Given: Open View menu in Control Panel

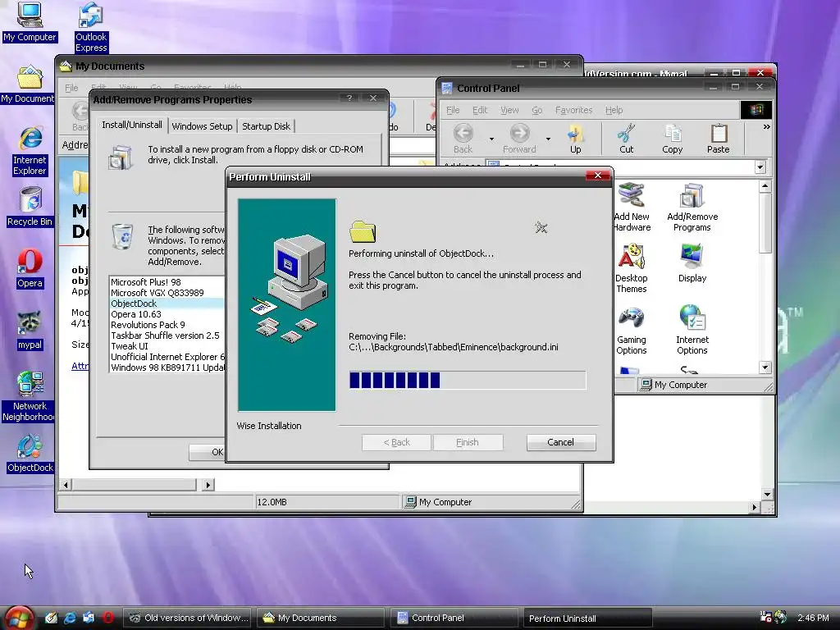Looking at the screenshot, I should pyautogui.click(x=509, y=110).
